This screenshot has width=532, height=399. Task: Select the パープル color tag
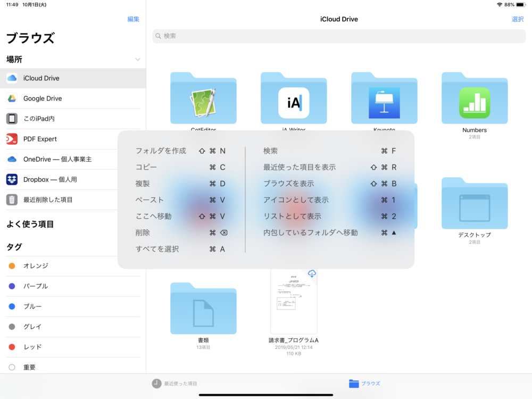[36, 286]
